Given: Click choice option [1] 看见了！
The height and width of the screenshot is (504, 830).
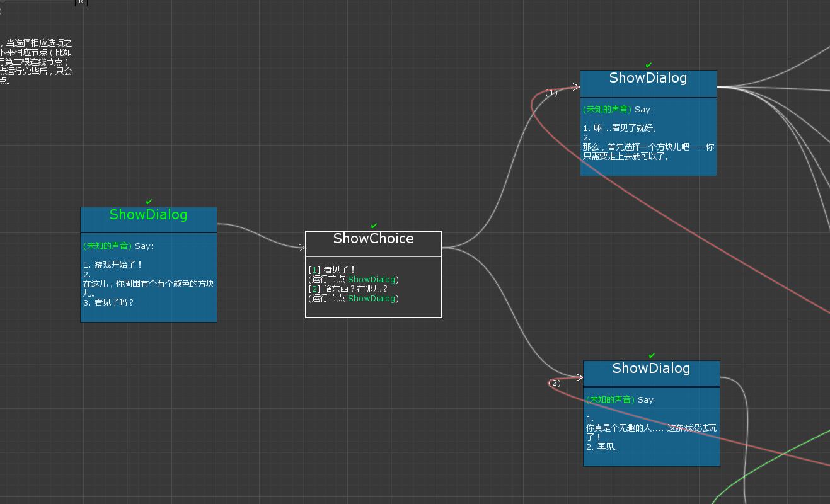Looking at the screenshot, I should (x=332, y=270).
